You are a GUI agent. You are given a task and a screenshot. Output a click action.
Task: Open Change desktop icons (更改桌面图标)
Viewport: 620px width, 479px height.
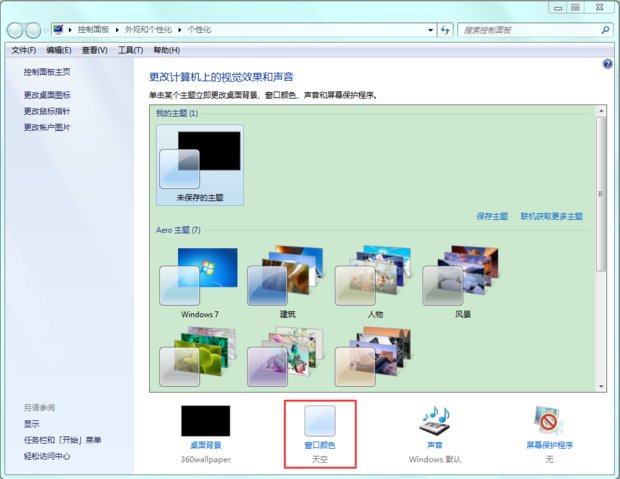47,95
